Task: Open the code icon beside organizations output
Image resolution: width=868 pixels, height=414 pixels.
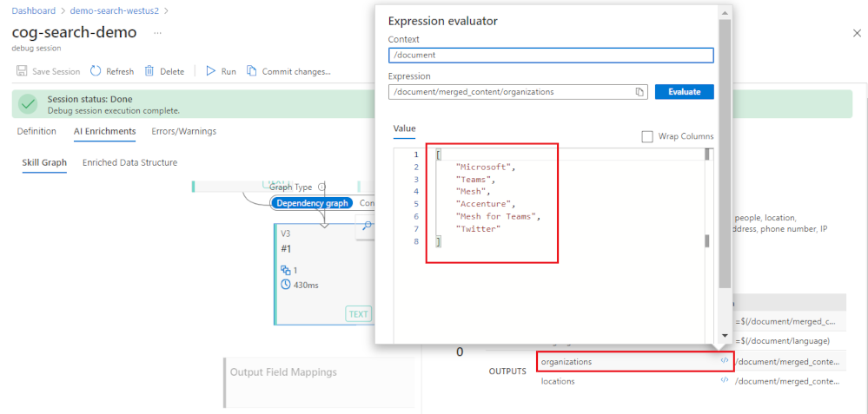Action: (x=725, y=361)
